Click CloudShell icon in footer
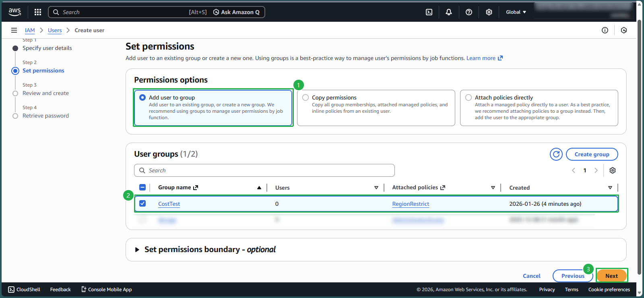Screen dimensions: 644x298 pyautogui.click(x=11, y=290)
